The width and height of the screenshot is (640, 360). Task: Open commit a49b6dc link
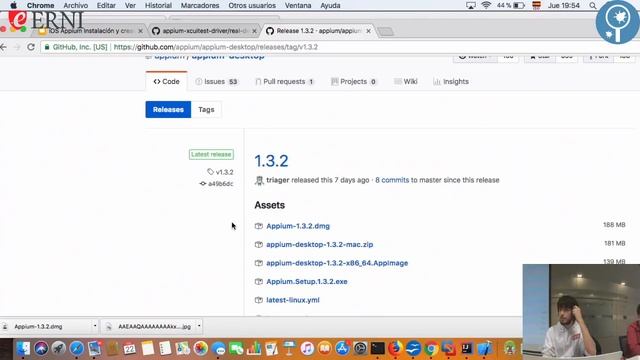tap(217, 184)
